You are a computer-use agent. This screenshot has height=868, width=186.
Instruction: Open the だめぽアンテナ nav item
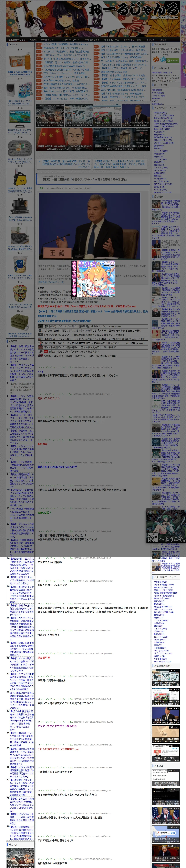pyautogui.click(x=48, y=40)
